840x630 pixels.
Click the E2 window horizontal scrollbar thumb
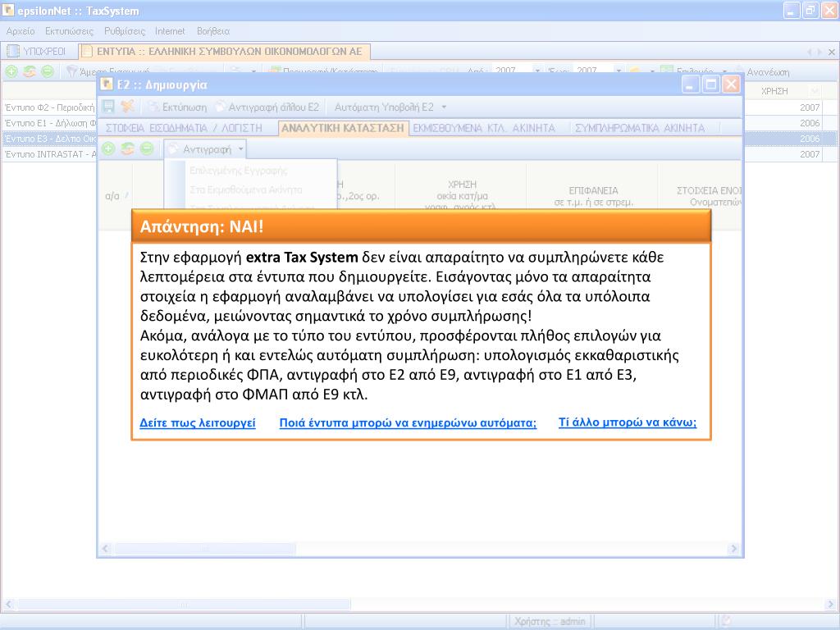point(204,548)
